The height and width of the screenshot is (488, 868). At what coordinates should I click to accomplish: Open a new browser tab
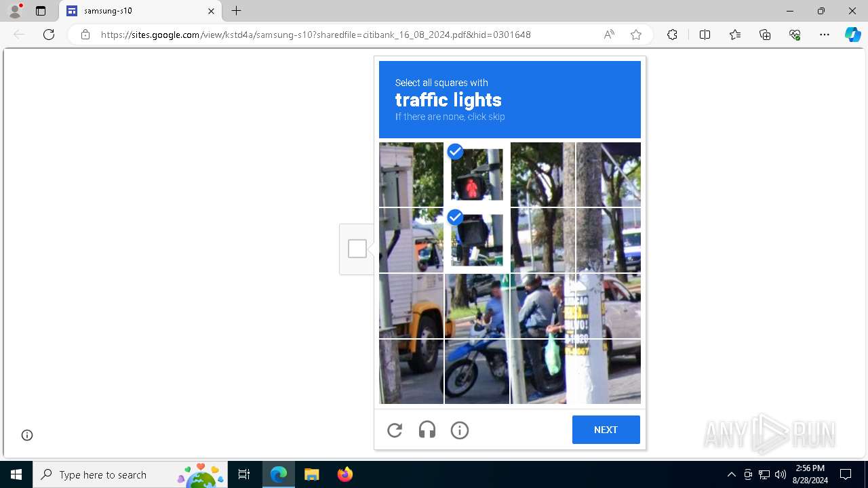236,11
